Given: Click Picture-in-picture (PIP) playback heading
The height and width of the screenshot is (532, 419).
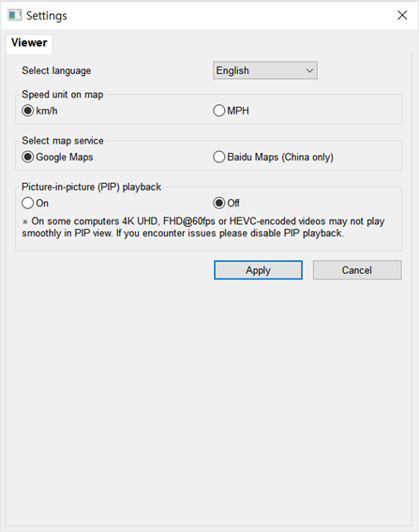Looking at the screenshot, I should click(91, 187).
